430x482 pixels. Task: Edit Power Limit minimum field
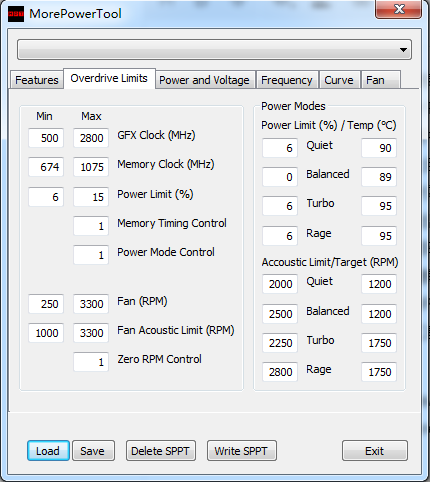pyautogui.click(x=46, y=197)
